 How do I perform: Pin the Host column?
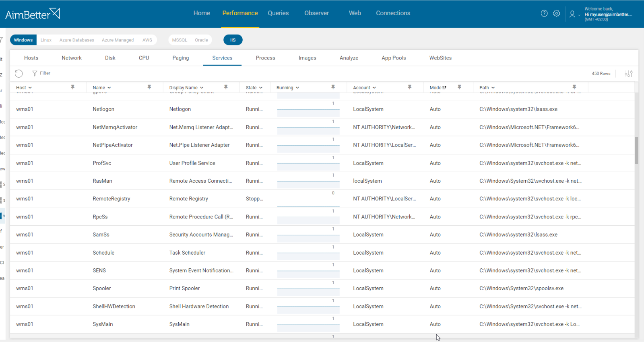(x=73, y=87)
